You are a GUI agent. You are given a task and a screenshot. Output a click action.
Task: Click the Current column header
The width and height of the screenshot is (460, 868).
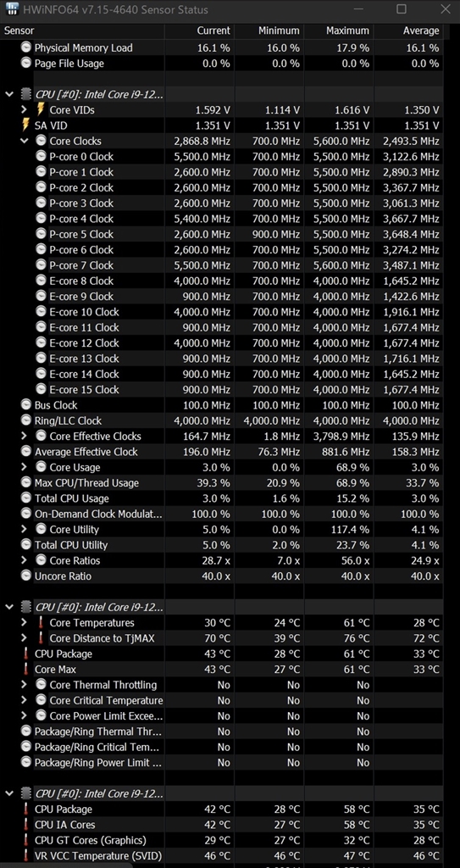(199, 31)
